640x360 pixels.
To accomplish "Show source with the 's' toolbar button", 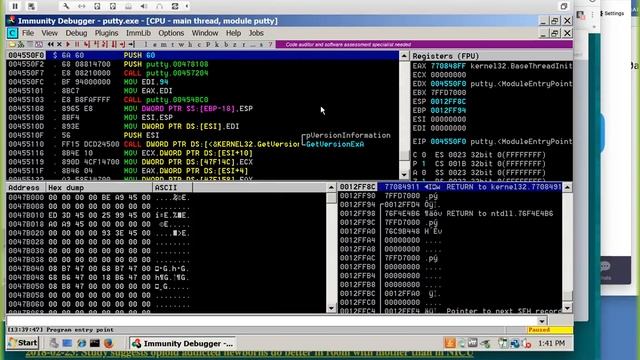I will pyautogui.click(x=262, y=44).
